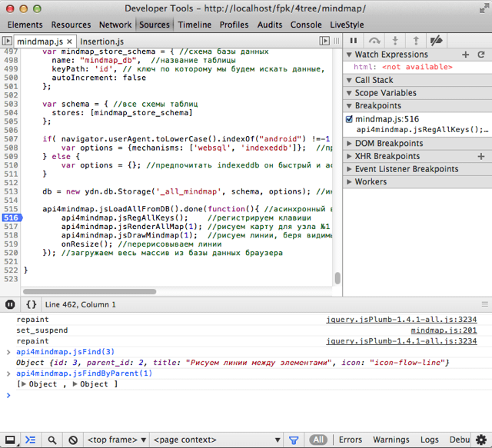
Task: Click Step out of function icon
Action: (415, 40)
